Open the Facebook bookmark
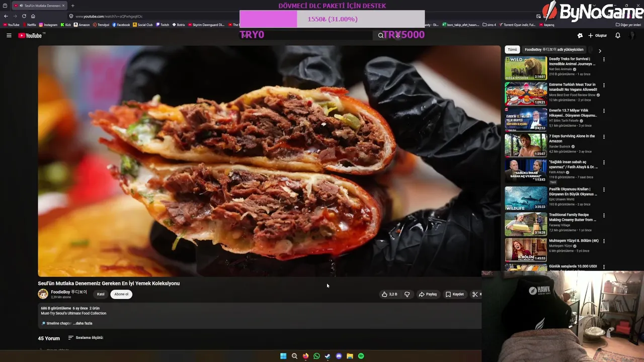 [121, 25]
